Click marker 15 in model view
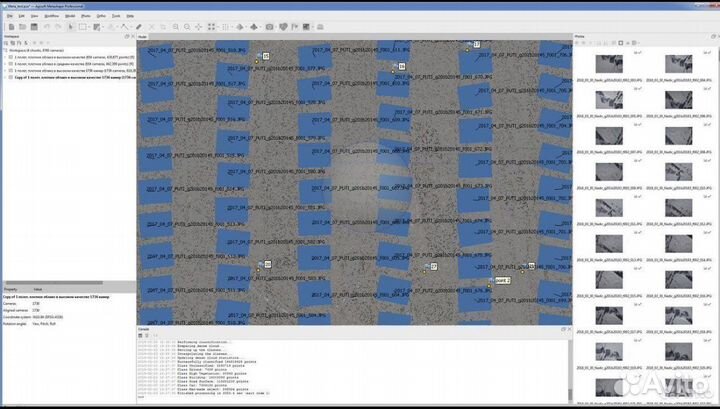This screenshot has width=720, height=409. pos(265,56)
